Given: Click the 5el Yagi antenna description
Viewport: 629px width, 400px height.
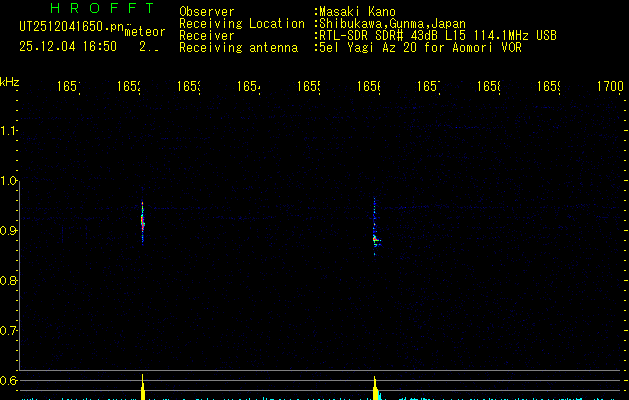Looking at the screenshot, I should 419,47.
